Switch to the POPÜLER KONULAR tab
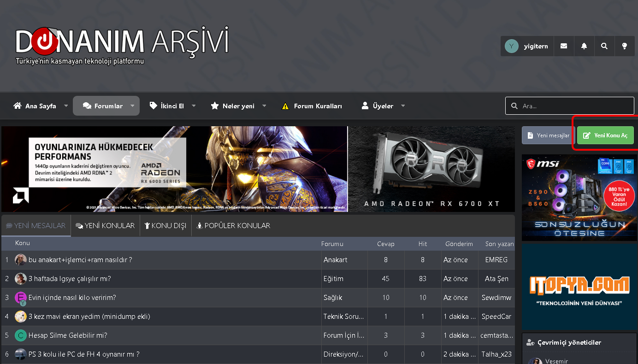The height and width of the screenshot is (364, 638). pos(233,226)
